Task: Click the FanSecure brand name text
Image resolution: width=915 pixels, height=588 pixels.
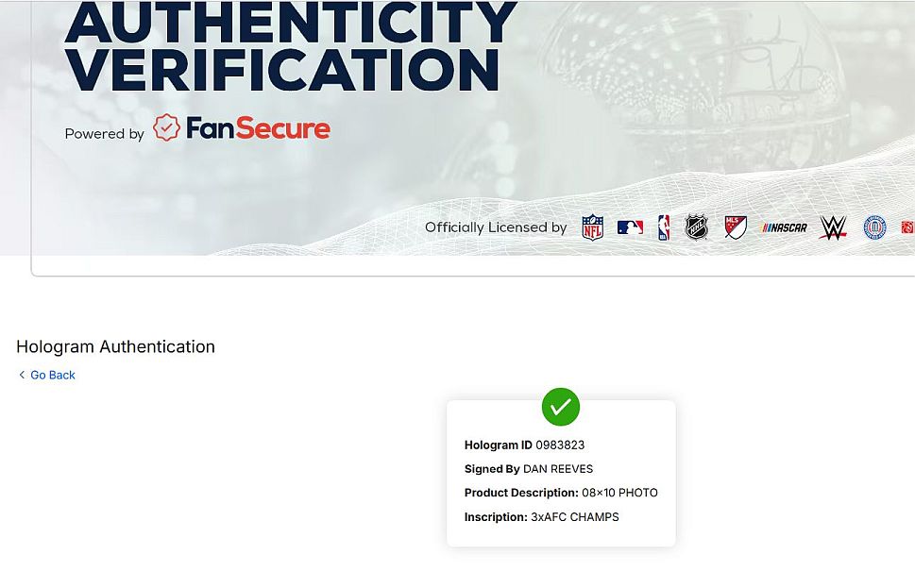Action: (x=258, y=129)
